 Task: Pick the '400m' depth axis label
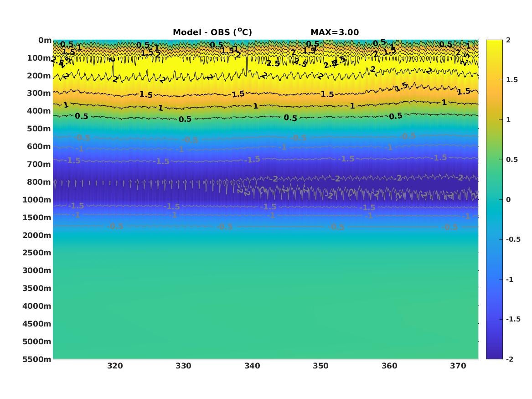click(x=39, y=111)
